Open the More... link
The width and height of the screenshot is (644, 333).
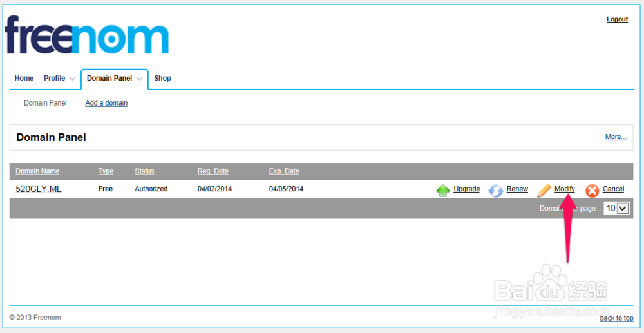pos(616,137)
